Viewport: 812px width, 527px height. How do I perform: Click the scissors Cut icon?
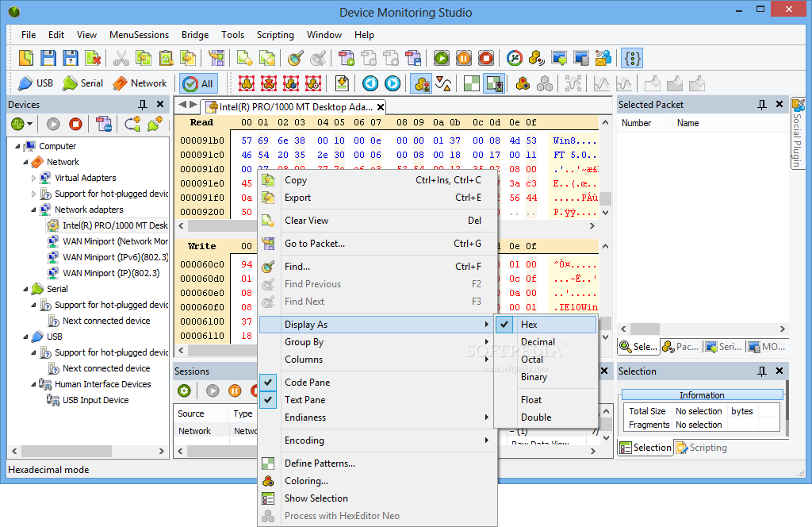121,58
